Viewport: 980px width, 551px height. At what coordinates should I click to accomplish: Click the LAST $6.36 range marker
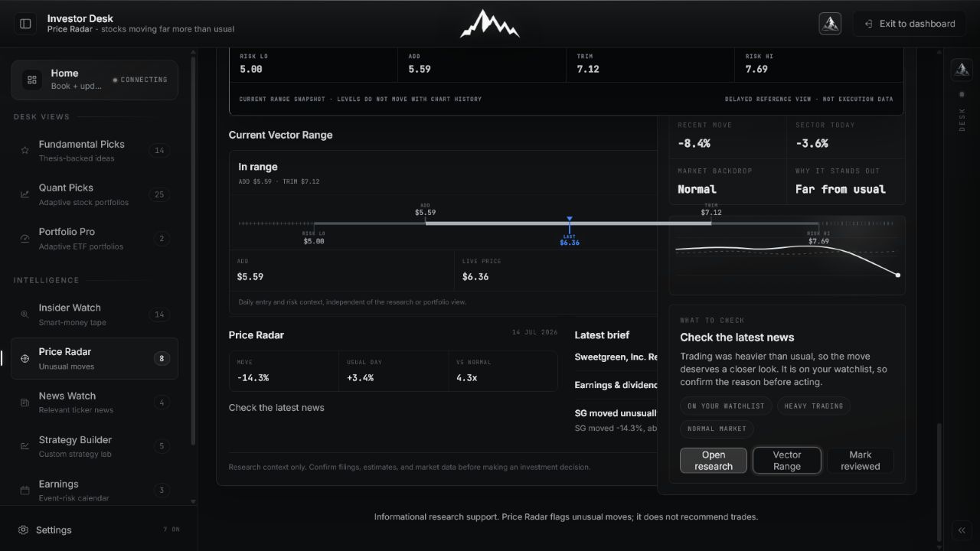(x=570, y=232)
